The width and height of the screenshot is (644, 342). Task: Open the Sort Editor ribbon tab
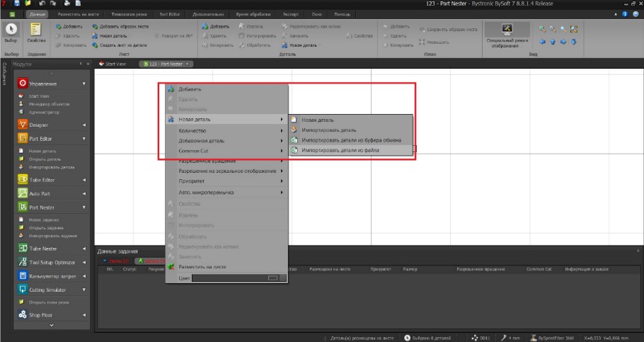coord(170,14)
